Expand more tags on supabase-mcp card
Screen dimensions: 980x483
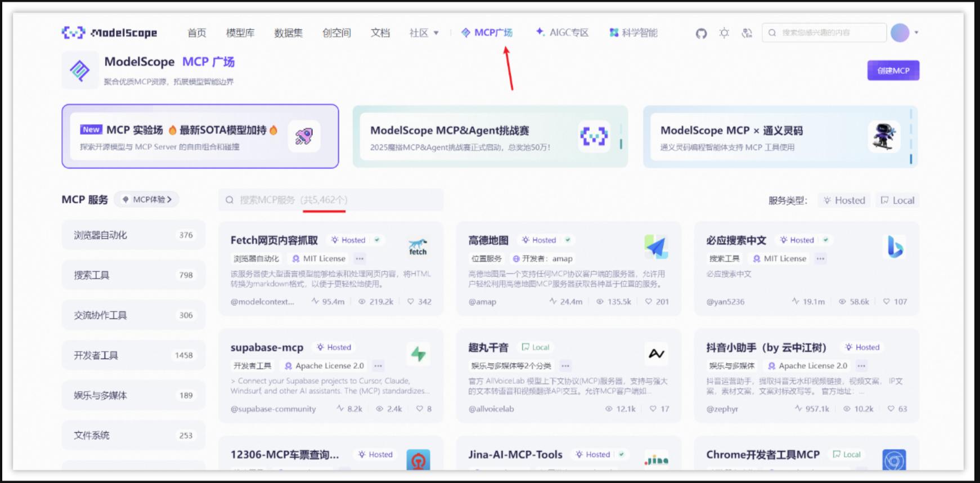pos(379,366)
